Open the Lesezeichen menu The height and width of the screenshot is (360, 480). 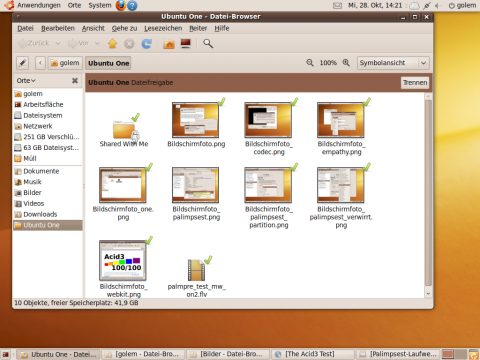point(163,28)
